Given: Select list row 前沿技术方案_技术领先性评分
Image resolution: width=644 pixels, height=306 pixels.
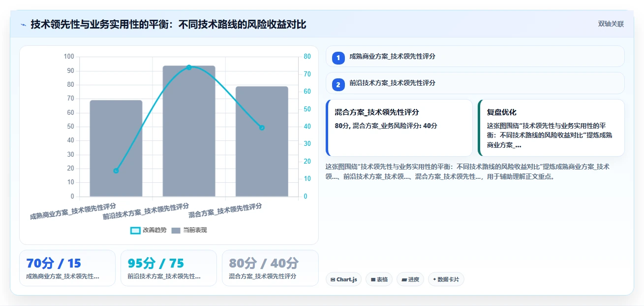Looking at the screenshot, I should [x=475, y=83].
